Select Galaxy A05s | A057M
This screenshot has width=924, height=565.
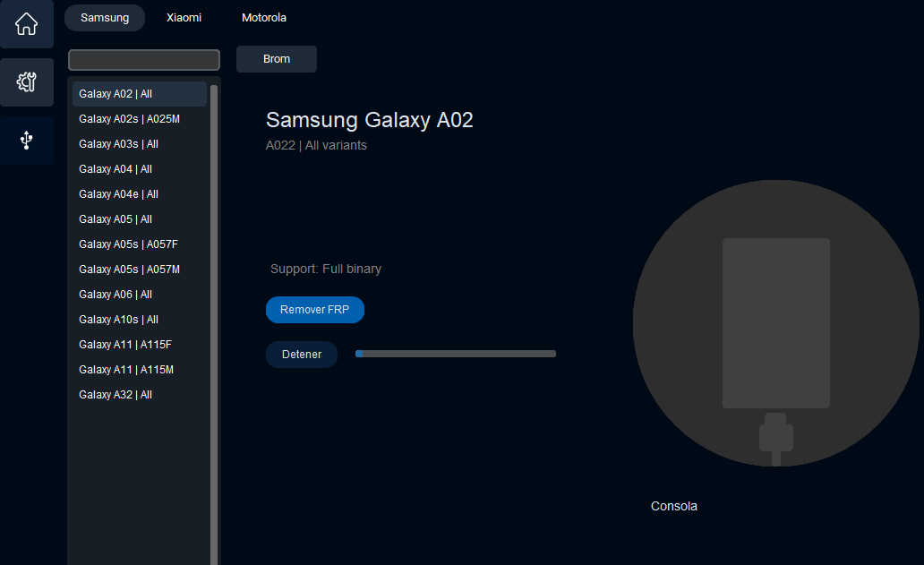140,270
